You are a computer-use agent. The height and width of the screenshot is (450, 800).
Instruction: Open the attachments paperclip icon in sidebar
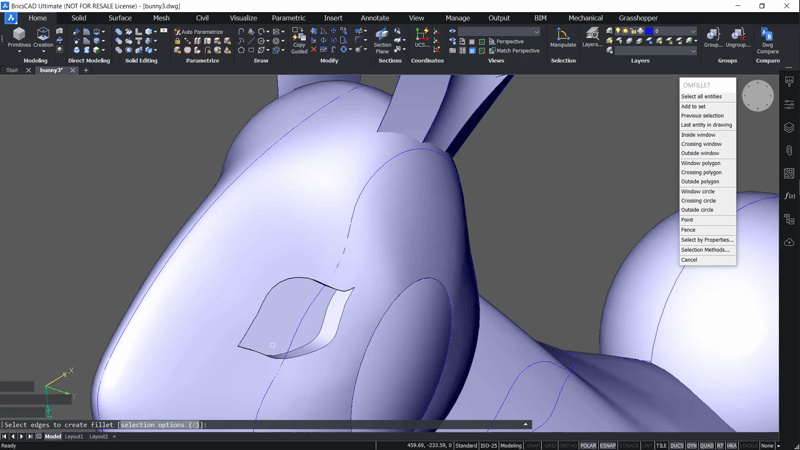click(x=789, y=151)
